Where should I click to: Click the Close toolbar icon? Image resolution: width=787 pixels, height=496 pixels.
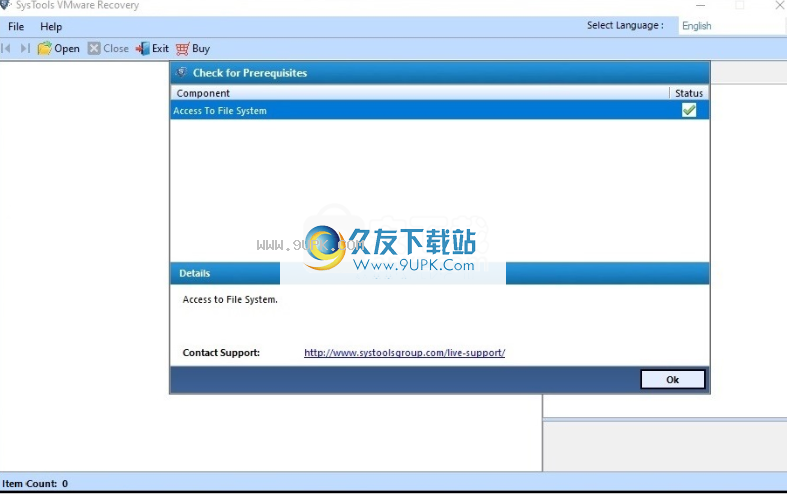[94, 48]
